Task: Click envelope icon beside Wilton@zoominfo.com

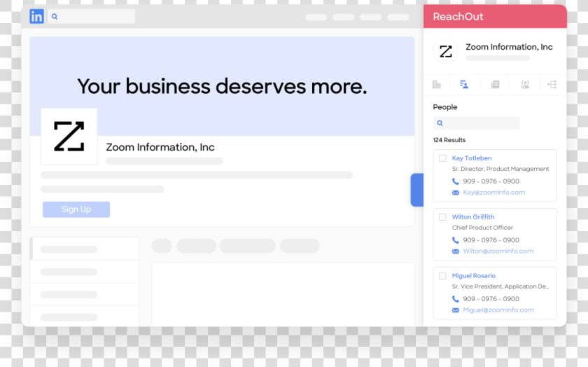Action: point(456,251)
